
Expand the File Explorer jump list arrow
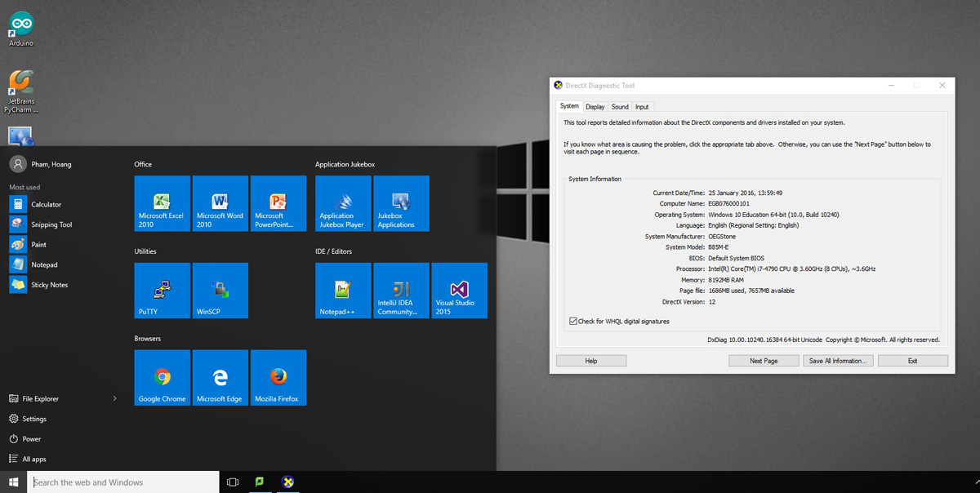(114, 399)
